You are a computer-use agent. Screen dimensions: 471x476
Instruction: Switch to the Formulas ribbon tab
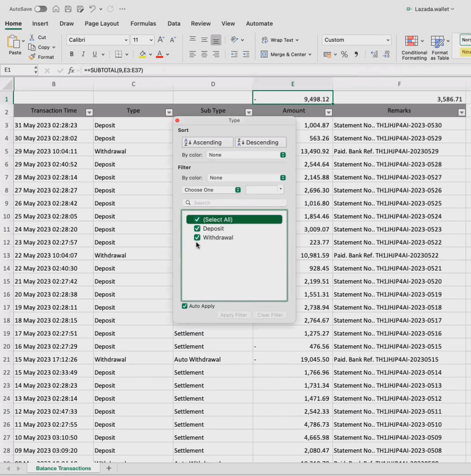pos(143,24)
